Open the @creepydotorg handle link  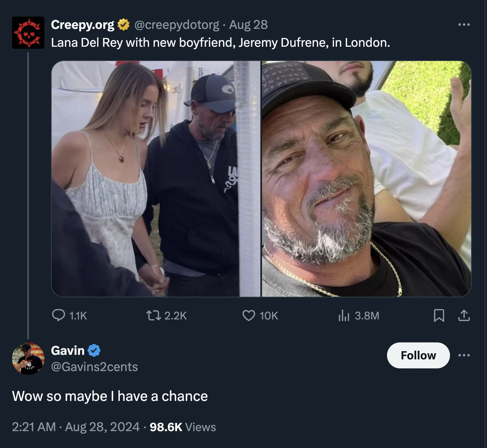point(177,25)
